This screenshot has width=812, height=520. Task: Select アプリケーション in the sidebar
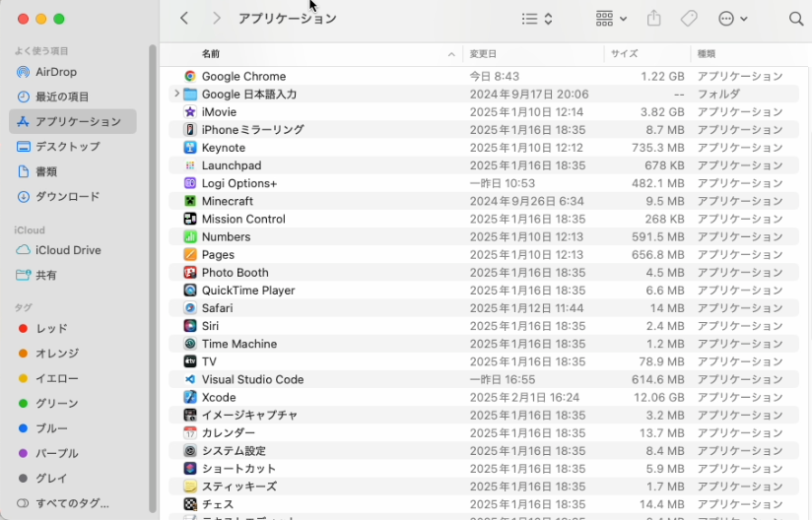pos(73,121)
